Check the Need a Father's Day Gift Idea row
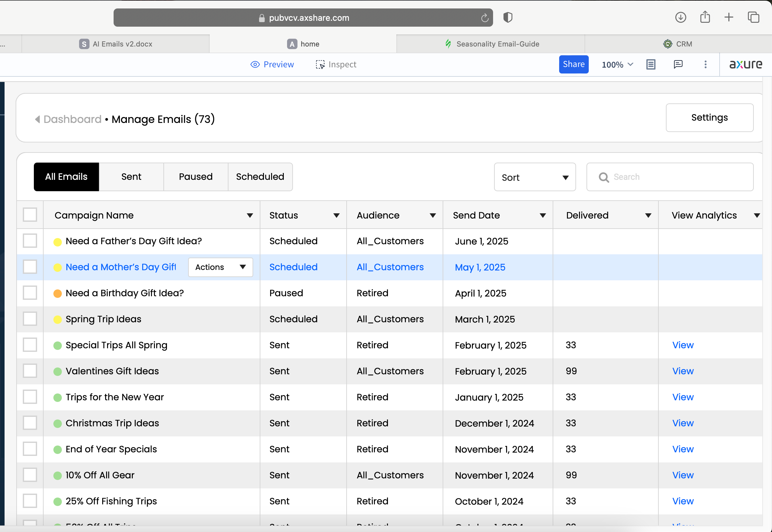Image resolution: width=772 pixels, height=532 pixels. click(x=30, y=241)
